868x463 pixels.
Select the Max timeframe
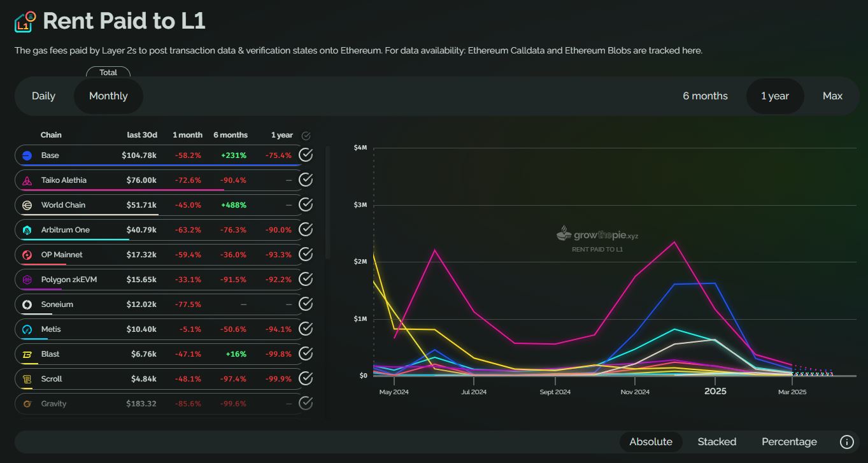coord(832,96)
